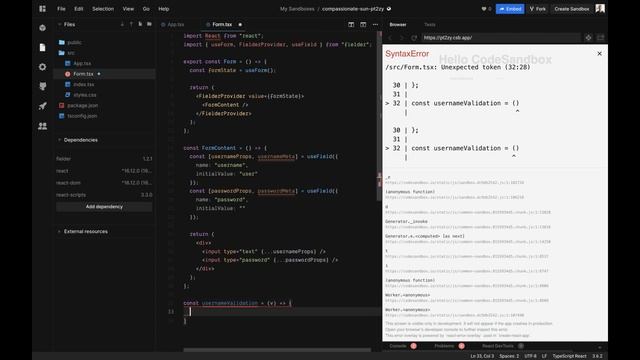Open preview in new window icon
This screenshot has height=360, width=640.
point(600,38)
